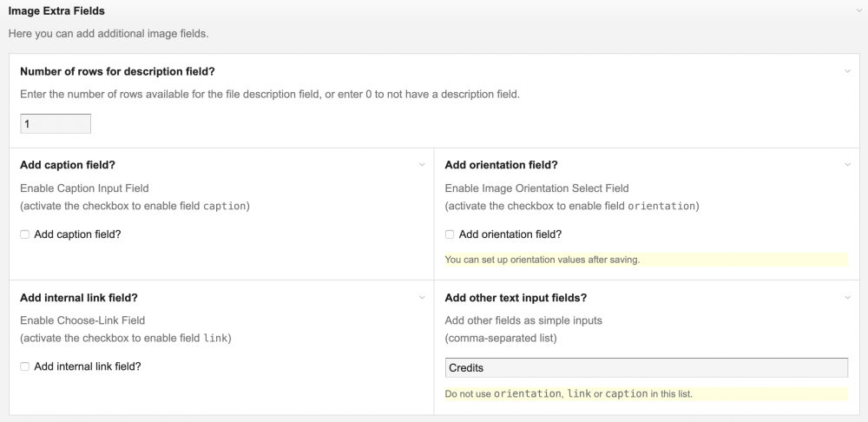Click the Credits text input field

point(646,368)
